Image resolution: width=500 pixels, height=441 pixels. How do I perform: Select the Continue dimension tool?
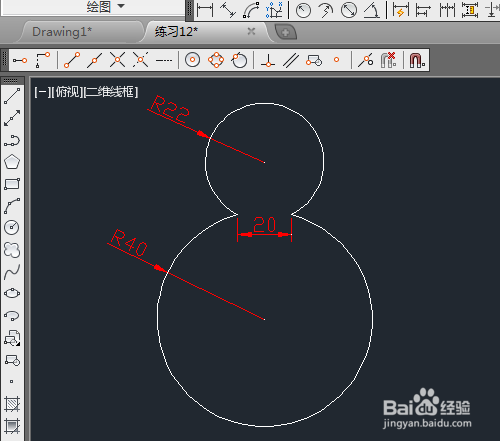point(447,10)
